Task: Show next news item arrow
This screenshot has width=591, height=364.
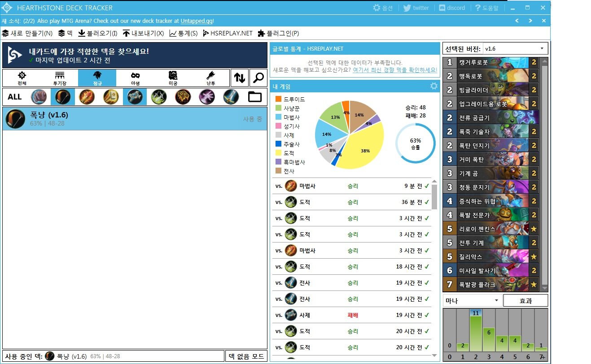Action: [x=530, y=21]
